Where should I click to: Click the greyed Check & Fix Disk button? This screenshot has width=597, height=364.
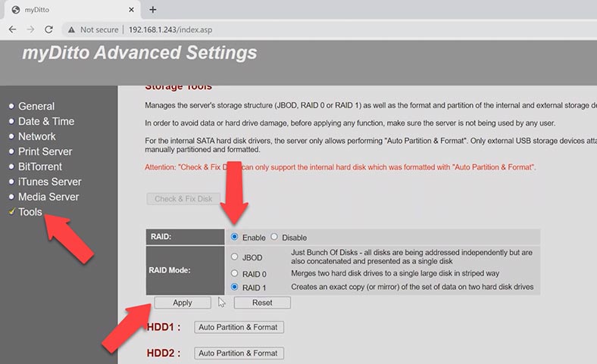coord(183,199)
